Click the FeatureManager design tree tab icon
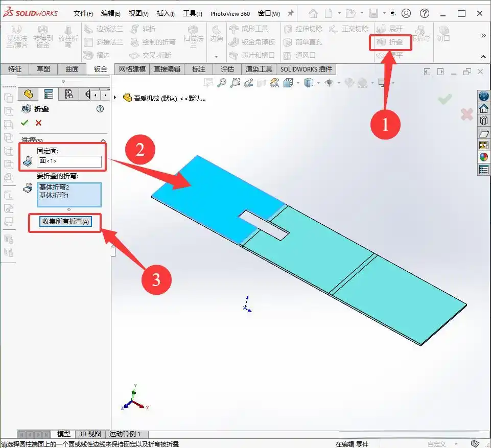Image resolution: width=491 pixels, height=448 pixels. coord(28,94)
